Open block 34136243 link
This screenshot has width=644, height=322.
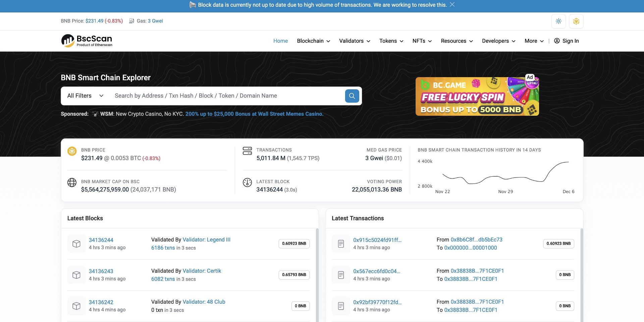(x=101, y=271)
